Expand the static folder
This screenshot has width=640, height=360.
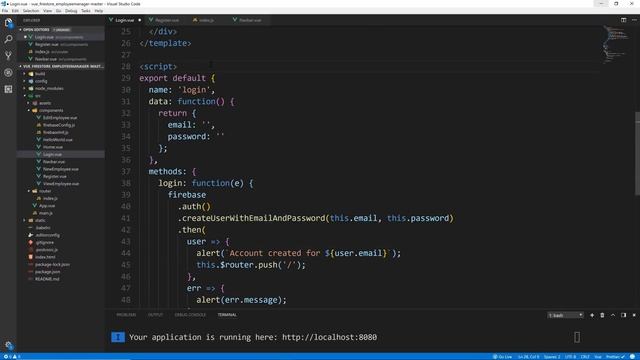(40, 220)
